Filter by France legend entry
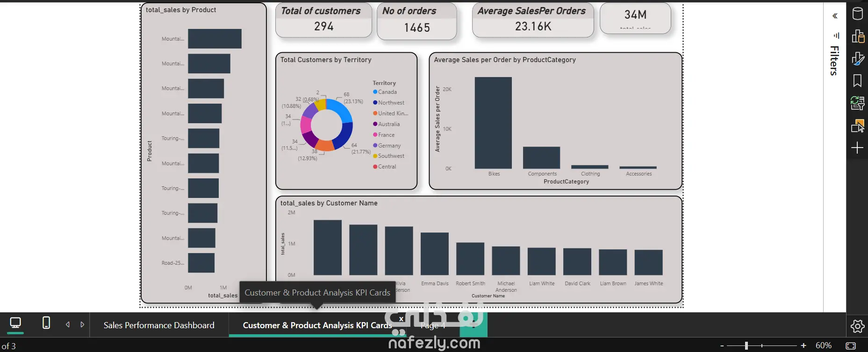The image size is (868, 352). coord(384,135)
